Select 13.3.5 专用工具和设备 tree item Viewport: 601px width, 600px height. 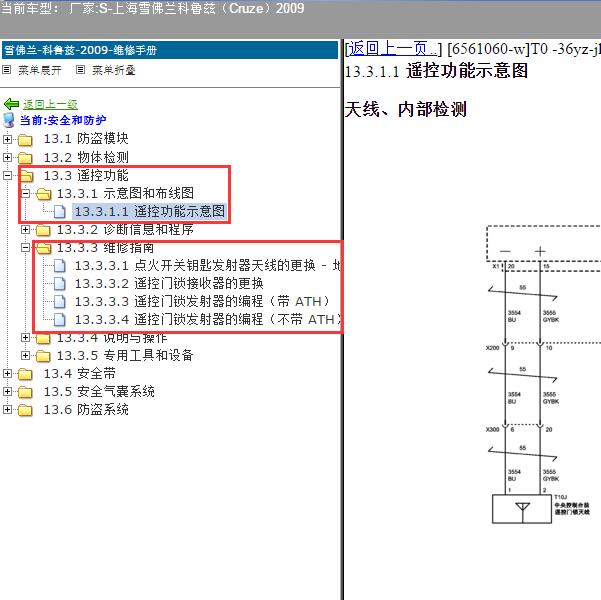[x=125, y=356]
